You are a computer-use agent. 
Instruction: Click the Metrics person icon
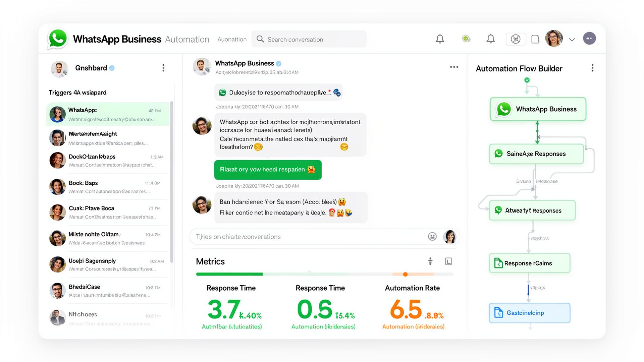(x=430, y=261)
